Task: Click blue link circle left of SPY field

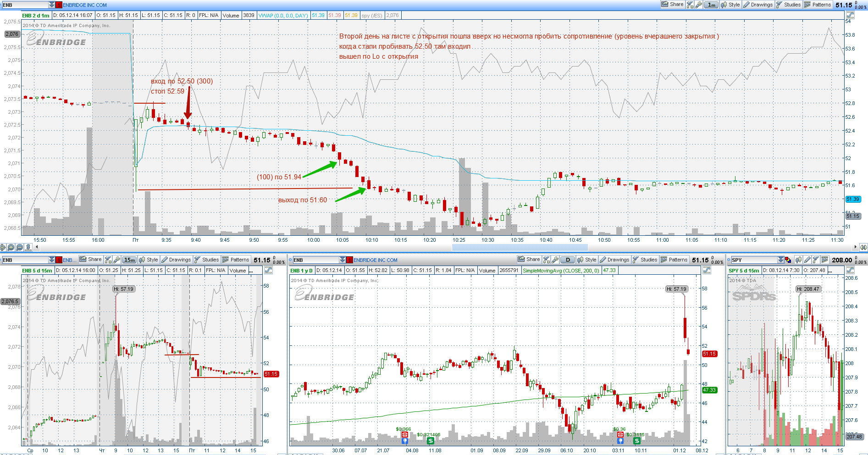Action: (x=728, y=260)
